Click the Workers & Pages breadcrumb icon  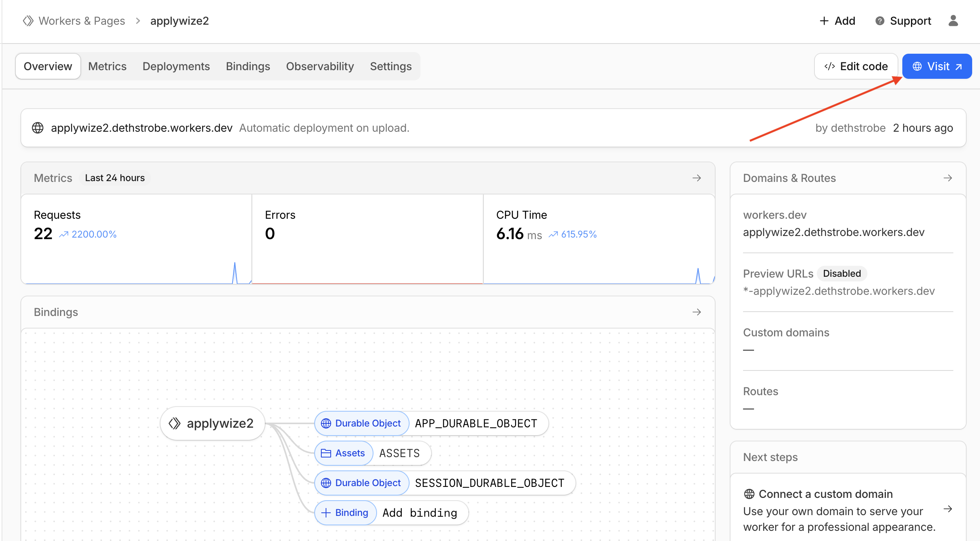(28, 21)
